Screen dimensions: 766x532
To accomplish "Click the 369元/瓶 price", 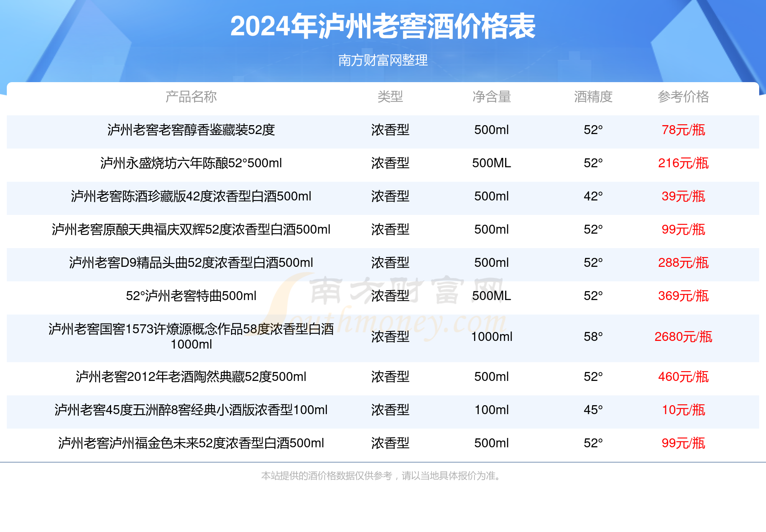I will [683, 296].
